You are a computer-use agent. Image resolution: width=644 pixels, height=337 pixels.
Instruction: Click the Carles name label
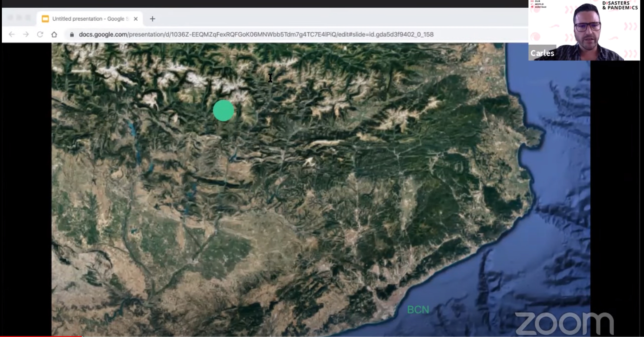(542, 53)
